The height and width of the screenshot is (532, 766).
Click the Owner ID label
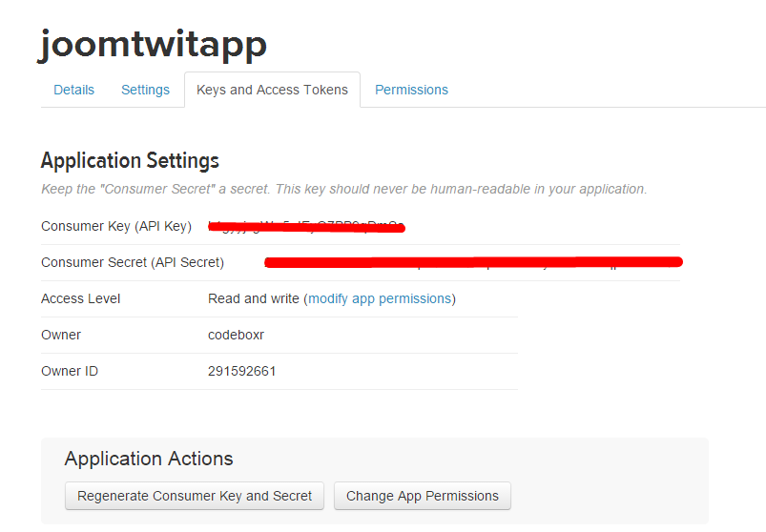click(x=70, y=371)
